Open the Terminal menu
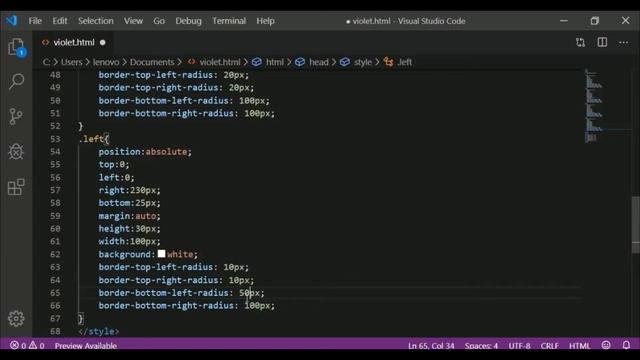Viewport: 640px width, 360px height. click(x=229, y=21)
